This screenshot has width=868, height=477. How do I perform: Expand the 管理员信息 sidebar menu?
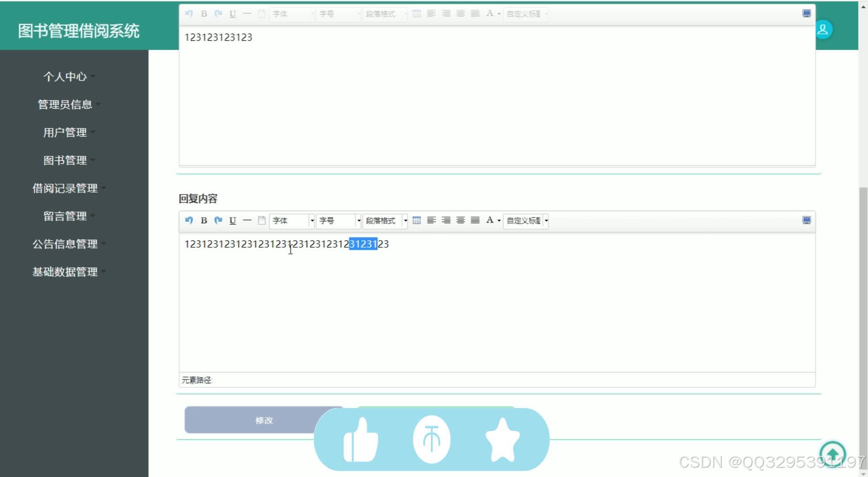point(69,105)
